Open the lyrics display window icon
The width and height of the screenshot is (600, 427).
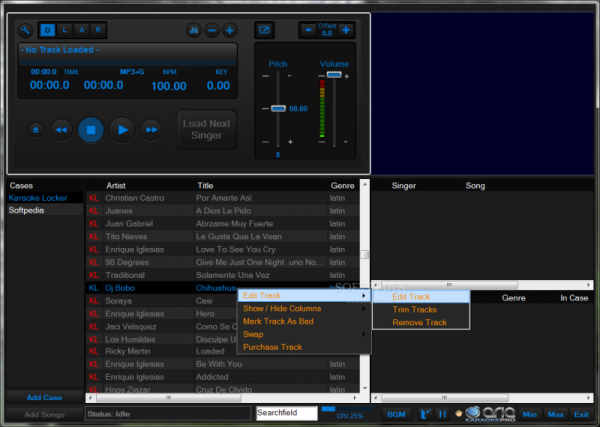click(264, 30)
